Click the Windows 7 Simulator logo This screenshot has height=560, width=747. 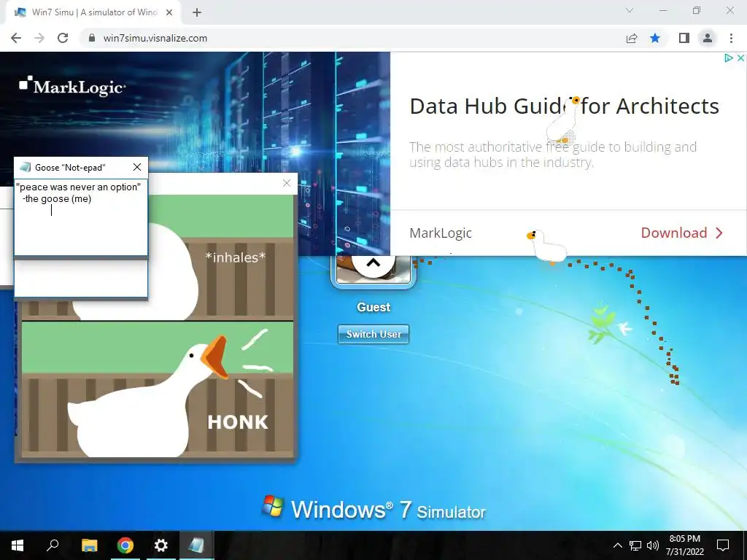(x=373, y=508)
